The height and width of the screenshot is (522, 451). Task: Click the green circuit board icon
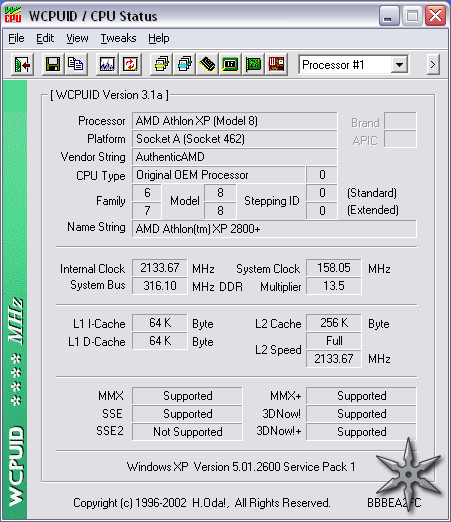(x=253, y=64)
